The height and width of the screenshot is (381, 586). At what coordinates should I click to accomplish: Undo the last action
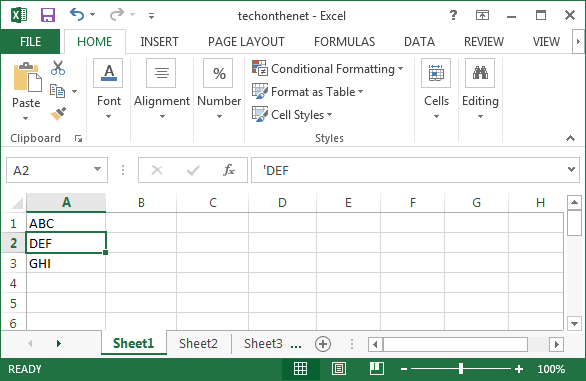77,15
